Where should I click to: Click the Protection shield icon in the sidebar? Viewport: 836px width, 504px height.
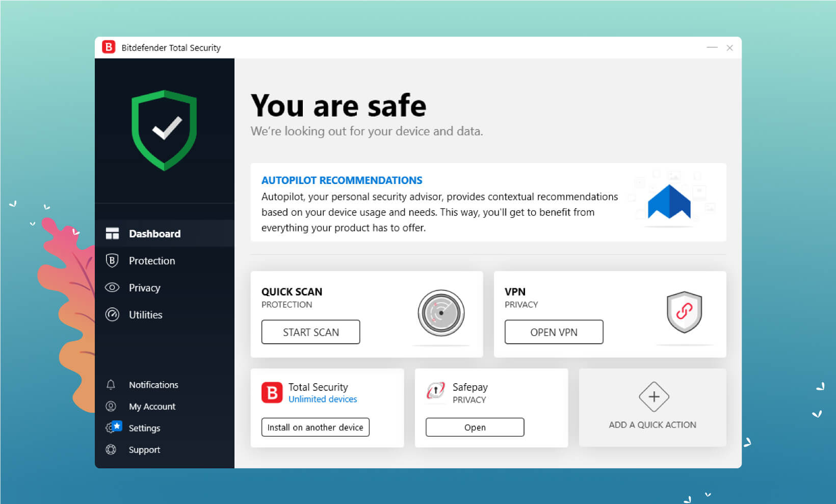112,260
